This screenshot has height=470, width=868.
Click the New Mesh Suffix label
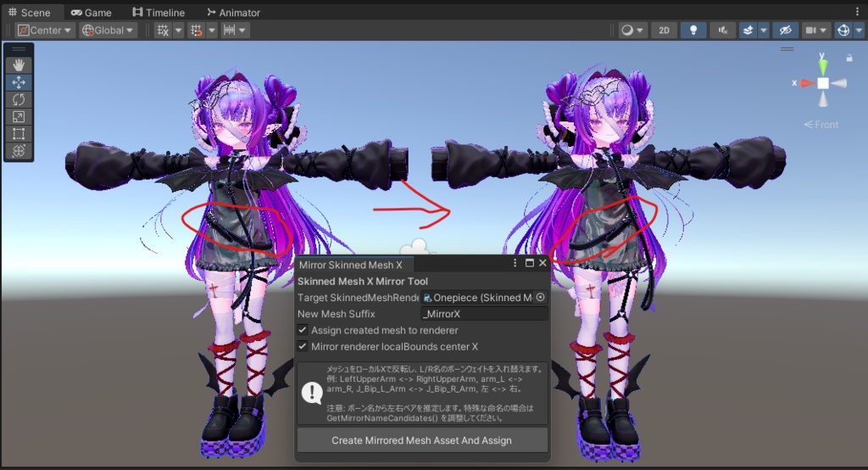point(336,314)
